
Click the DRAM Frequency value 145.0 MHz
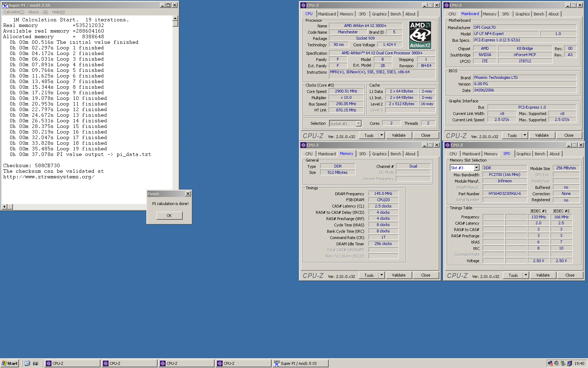pyautogui.click(x=383, y=193)
